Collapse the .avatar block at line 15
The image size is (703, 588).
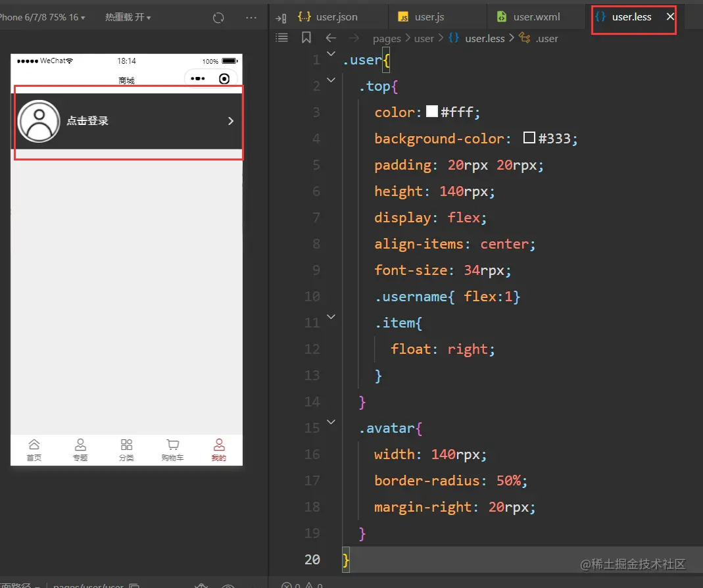coord(331,422)
